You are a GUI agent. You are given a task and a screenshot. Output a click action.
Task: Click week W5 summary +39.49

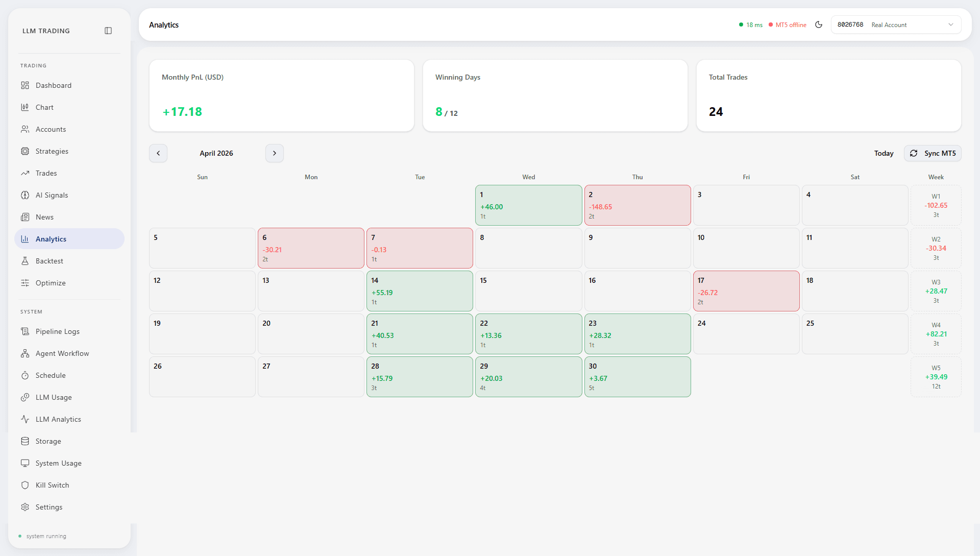point(936,377)
